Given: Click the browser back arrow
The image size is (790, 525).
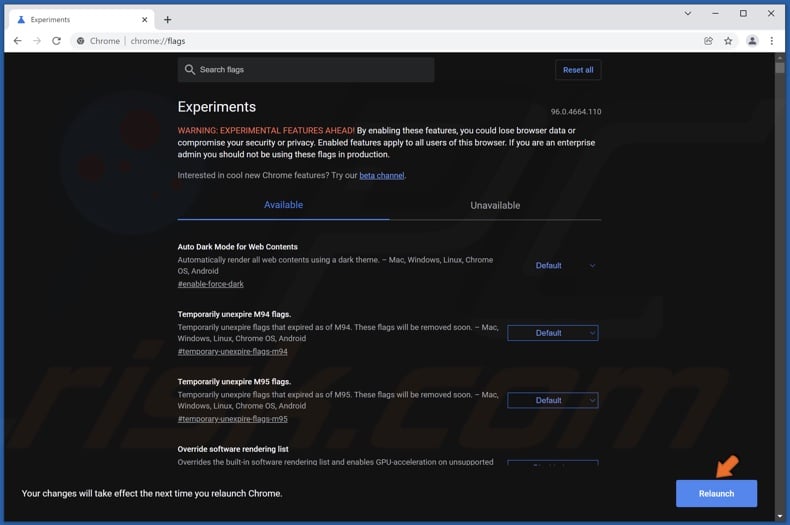Looking at the screenshot, I should click(x=18, y=41).
